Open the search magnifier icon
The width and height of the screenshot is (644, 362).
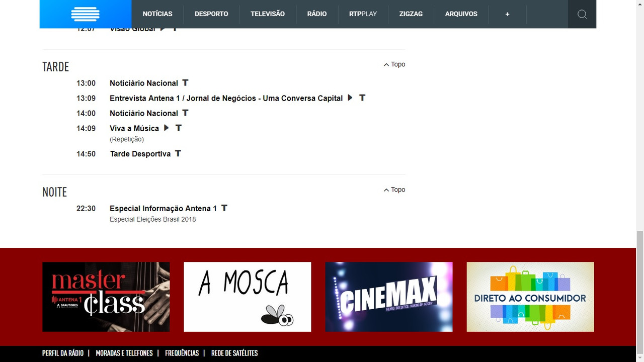pos(582,14)
